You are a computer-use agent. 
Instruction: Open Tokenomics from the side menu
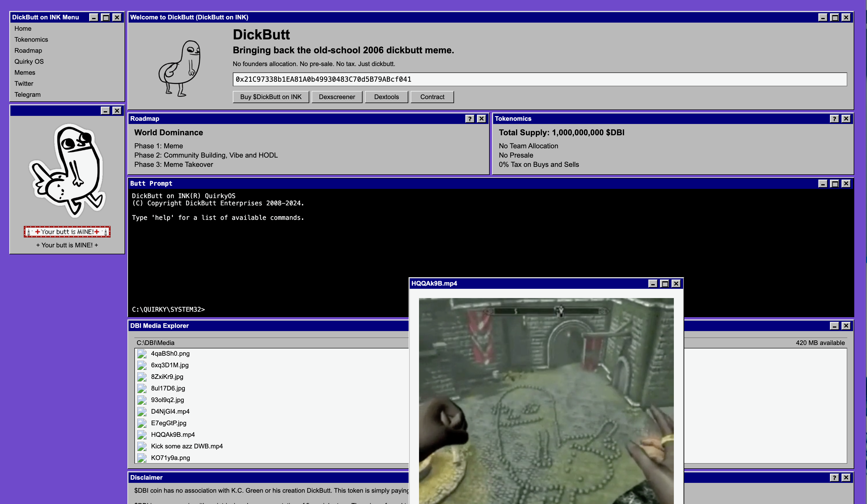point(31,40)
